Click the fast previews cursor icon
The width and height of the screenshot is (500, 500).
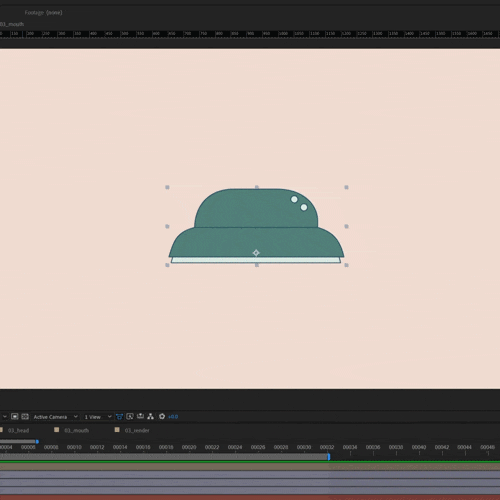[x=130, y=416]
